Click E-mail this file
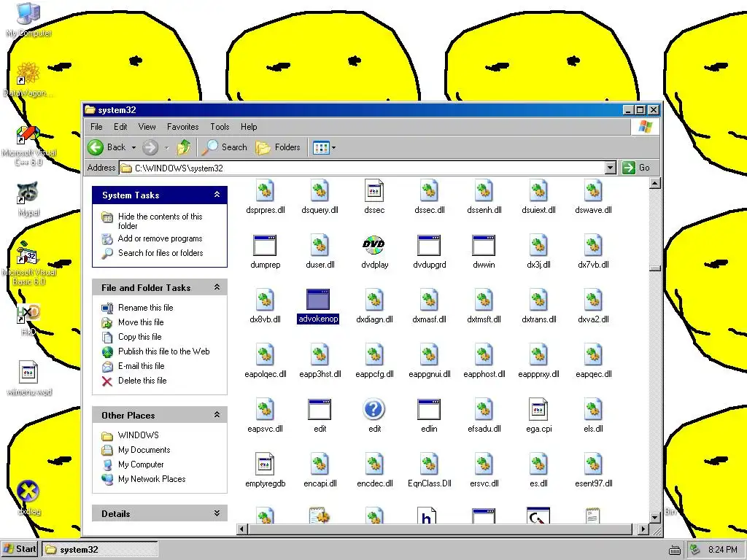 [141, 366]
